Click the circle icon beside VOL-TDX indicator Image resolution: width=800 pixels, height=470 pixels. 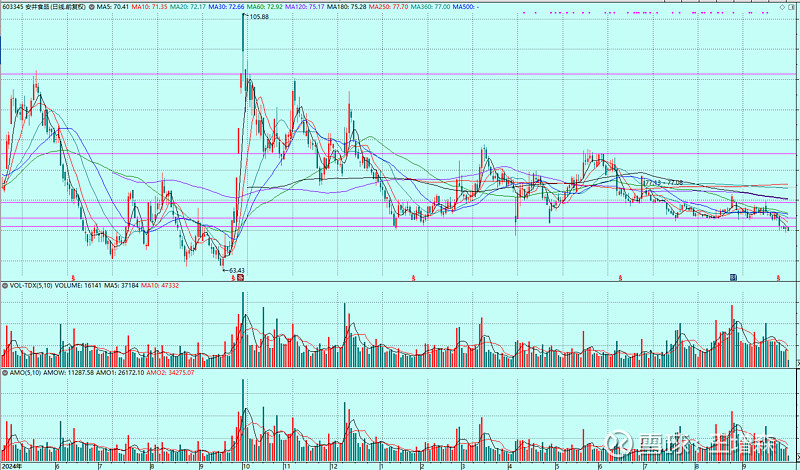pyautogui.click(x=5, y=286)
